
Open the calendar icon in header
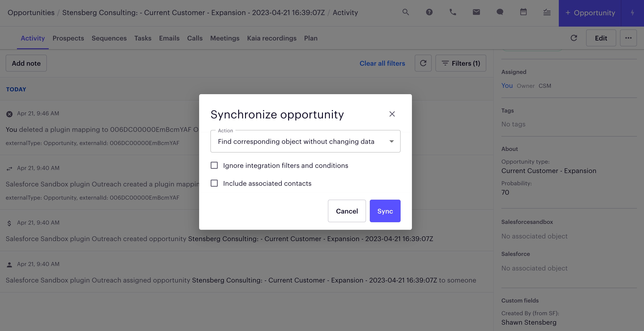[x=523, y=12]
